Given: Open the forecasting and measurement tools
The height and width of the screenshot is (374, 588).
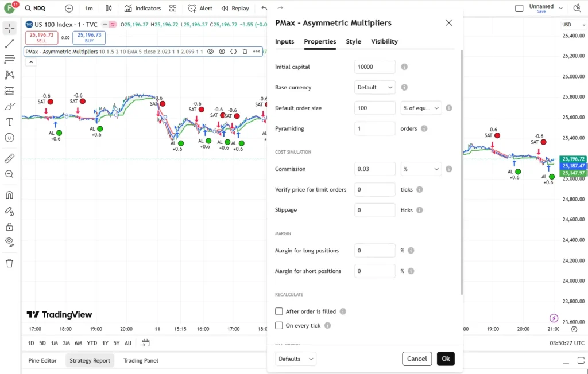Looking at the screenshot, I should pos(10,91).
